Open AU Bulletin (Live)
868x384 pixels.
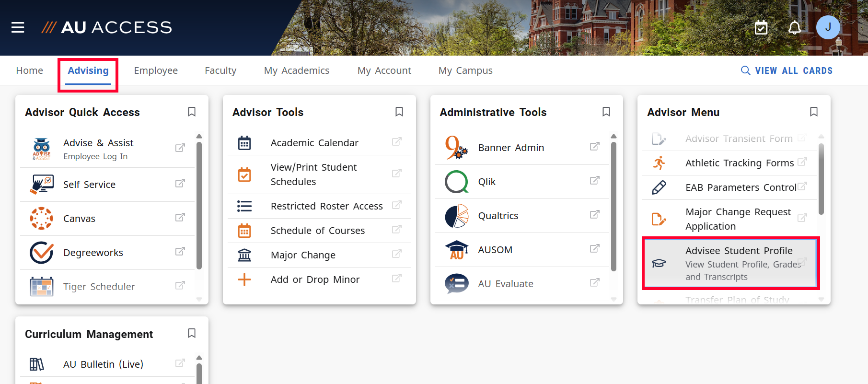tap(107, 364)
